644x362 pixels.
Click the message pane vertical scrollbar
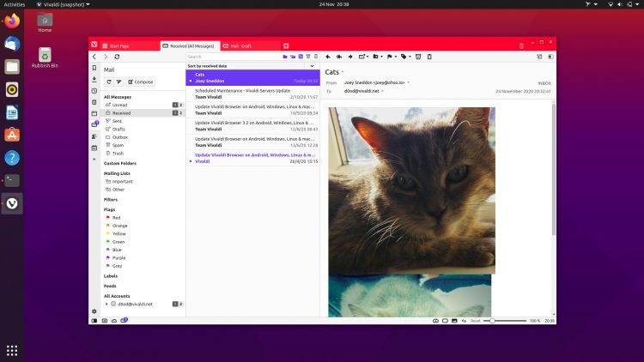(554, 169)
